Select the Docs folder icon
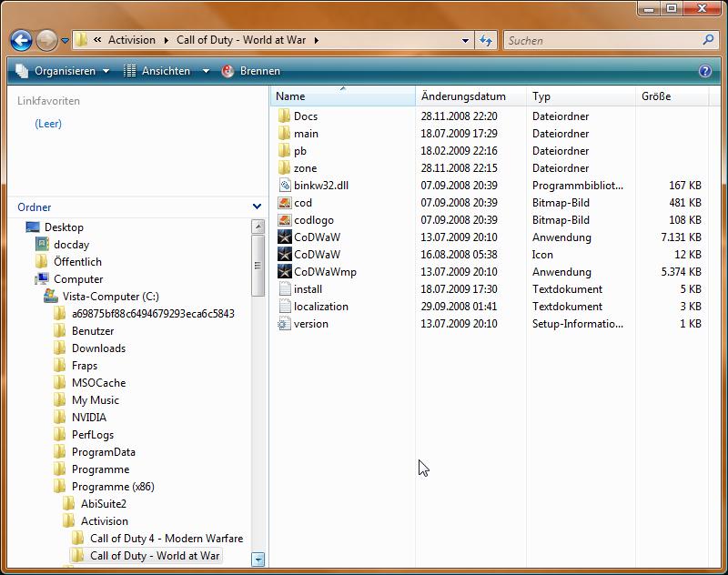Viewport: 728px width, 575px height. [x=284, y=116]
